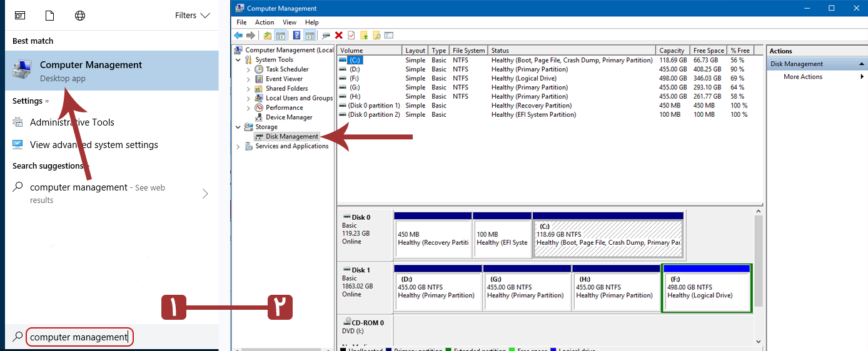The width and height of the screenshot is (868, 351).
Task: Click the Web globe filter icon
Action: pyautogui.click(x=80, y=15)
